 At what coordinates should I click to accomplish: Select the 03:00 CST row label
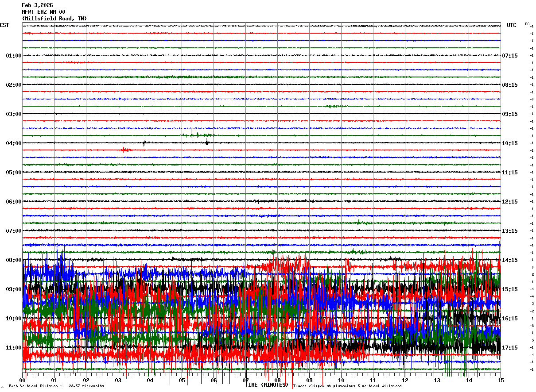click(x=14, y=114)
